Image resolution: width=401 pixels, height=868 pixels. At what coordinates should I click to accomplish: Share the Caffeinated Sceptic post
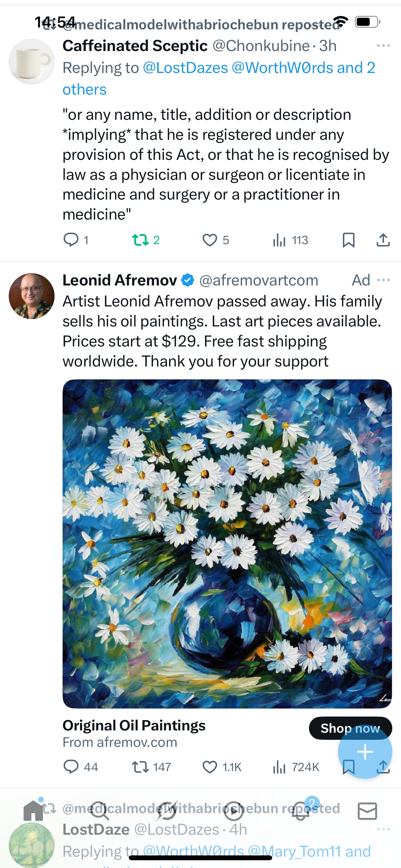[383, 240]
